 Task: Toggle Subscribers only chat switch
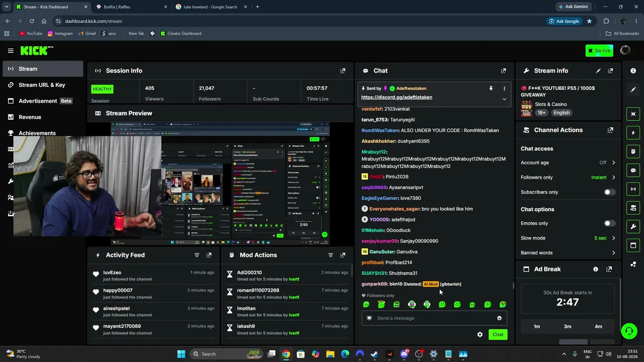(609, 192)
